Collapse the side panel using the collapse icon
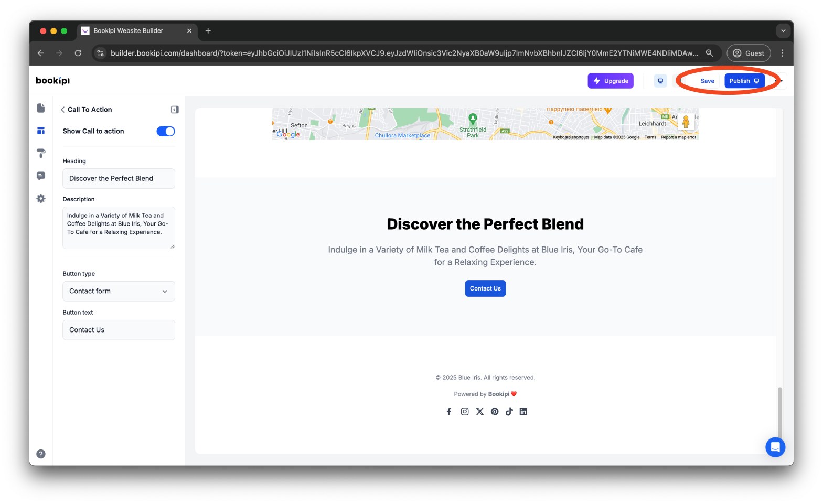The image size is (823, 504). (x=175, y=110)
